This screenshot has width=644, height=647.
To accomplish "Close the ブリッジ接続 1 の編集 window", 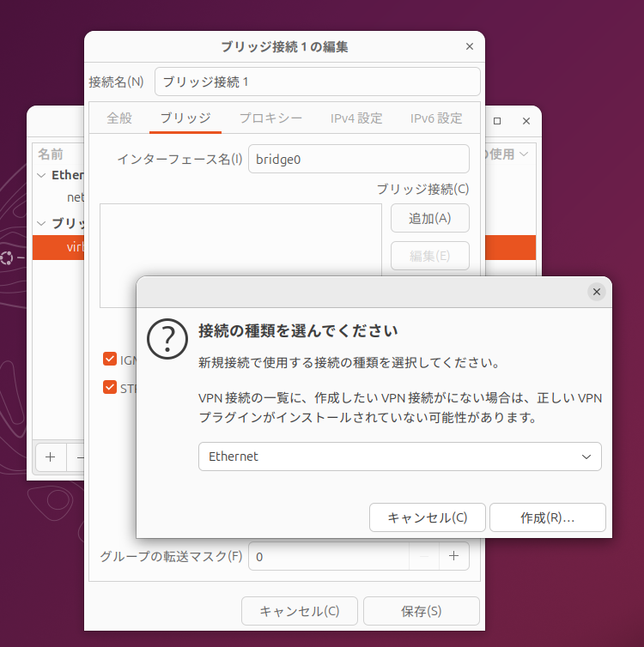I will click(x=469, y=46).
